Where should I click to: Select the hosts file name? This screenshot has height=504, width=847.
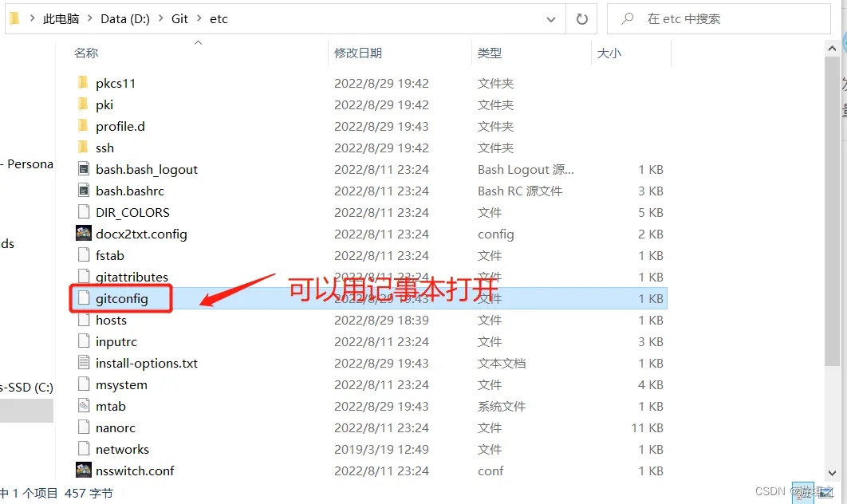tap(112, 320)
